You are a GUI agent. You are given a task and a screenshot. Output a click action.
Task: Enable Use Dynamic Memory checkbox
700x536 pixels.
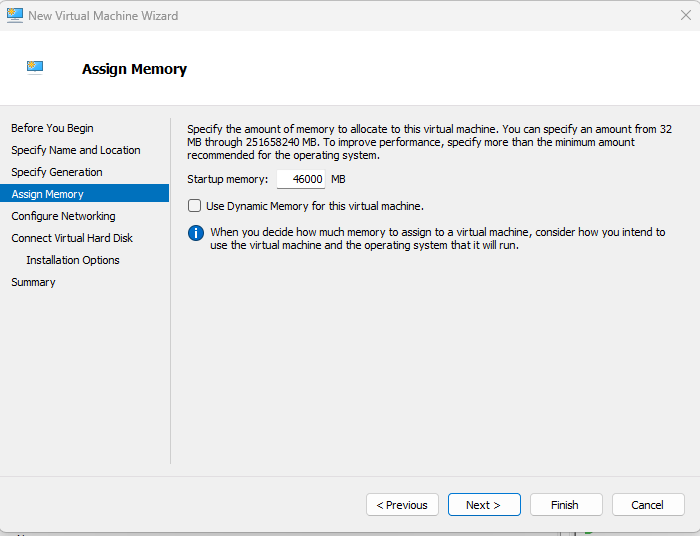[195, 206]
